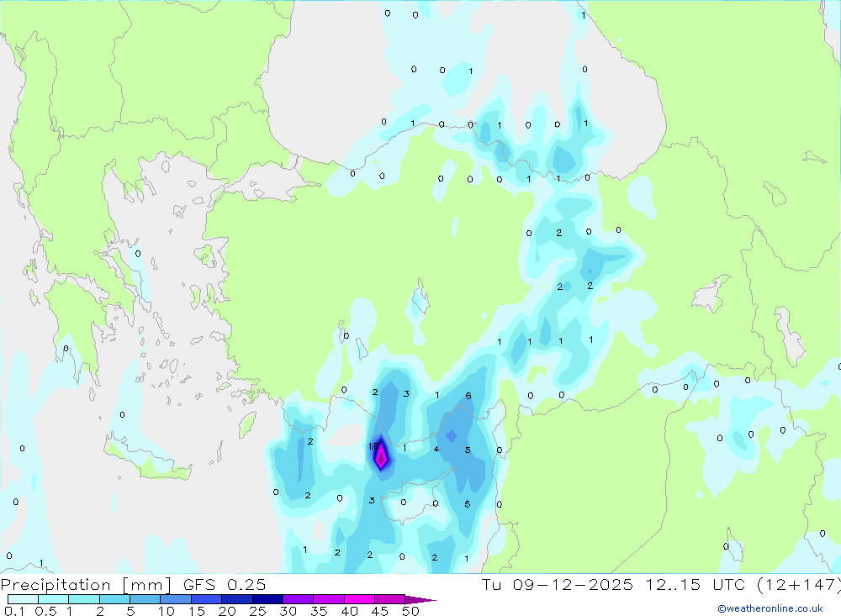
Task: Click the '30' legend scale label
Action: point(288,611)
